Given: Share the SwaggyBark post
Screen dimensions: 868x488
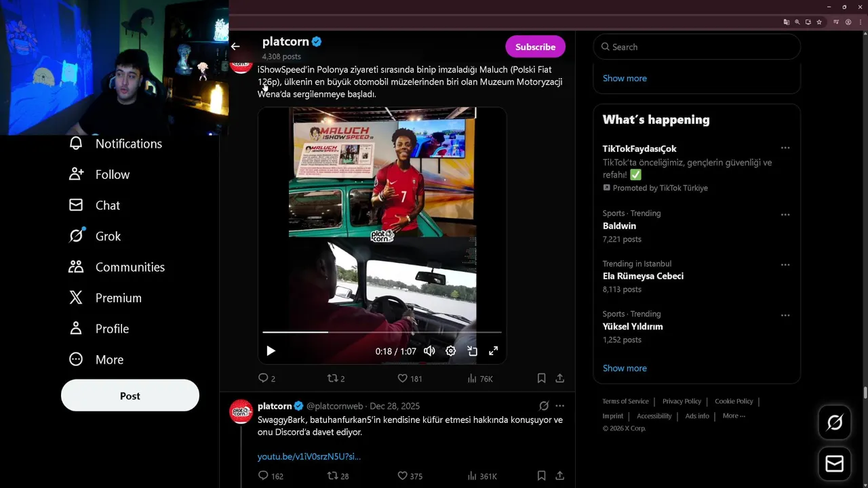Looking at the screenshot, I should 559,476.
